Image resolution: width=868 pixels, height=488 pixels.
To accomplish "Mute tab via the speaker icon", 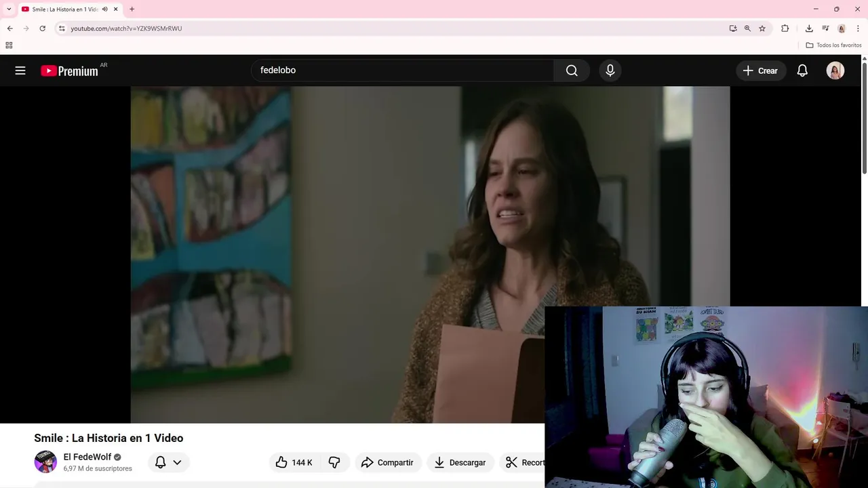I will tap(105, 9).
